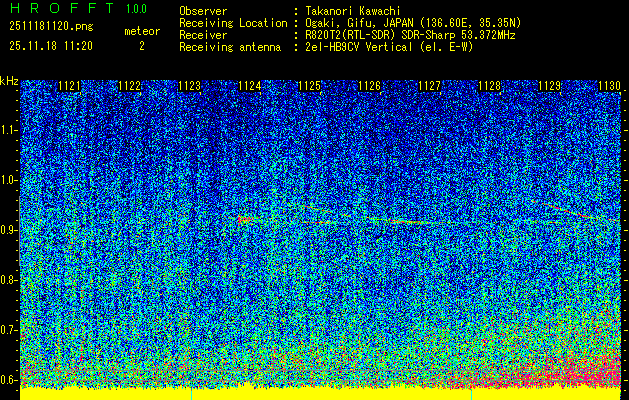Viewport: 629px width, 400px height.
Task: Click the 1.1 kHz axis label
Action: (7, 130)
